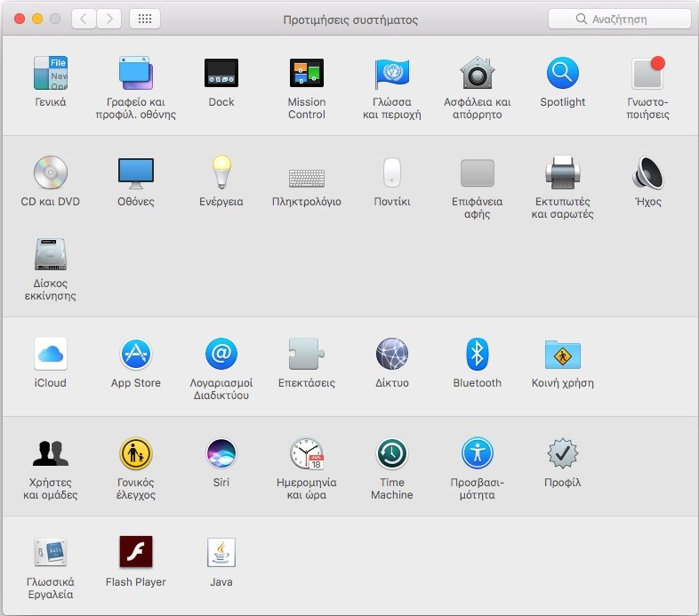Screen dimensions: 699x616
Task: Open Εκτυπωτές και σαρωτές pane
Action: coord(563,172)
